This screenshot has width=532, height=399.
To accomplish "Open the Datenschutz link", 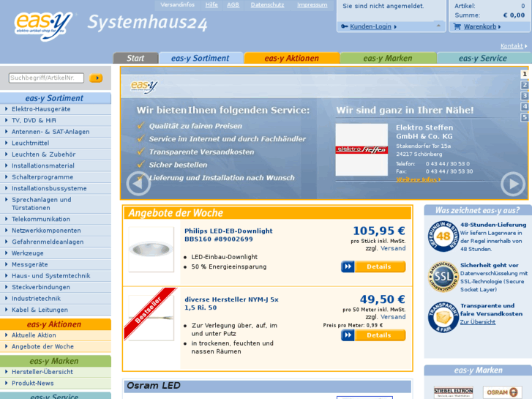I will pos(267,4).
